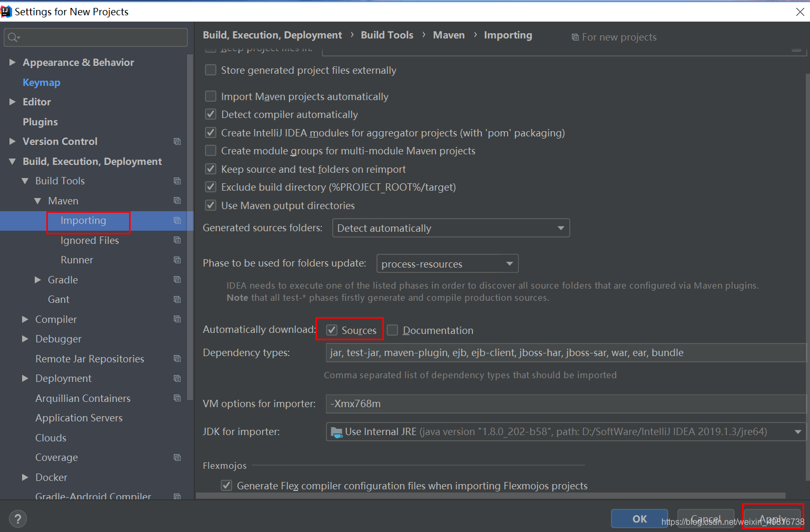Click the Apply button
The image size is (810, 532).
coord(773,519)
